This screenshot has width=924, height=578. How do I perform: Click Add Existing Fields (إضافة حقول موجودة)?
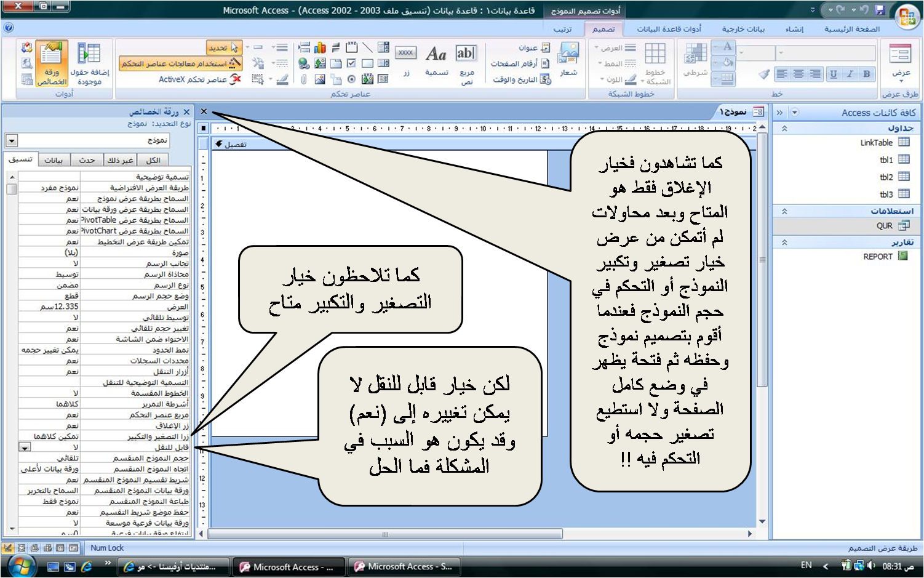pyautogui.click(x=90, y=63)
